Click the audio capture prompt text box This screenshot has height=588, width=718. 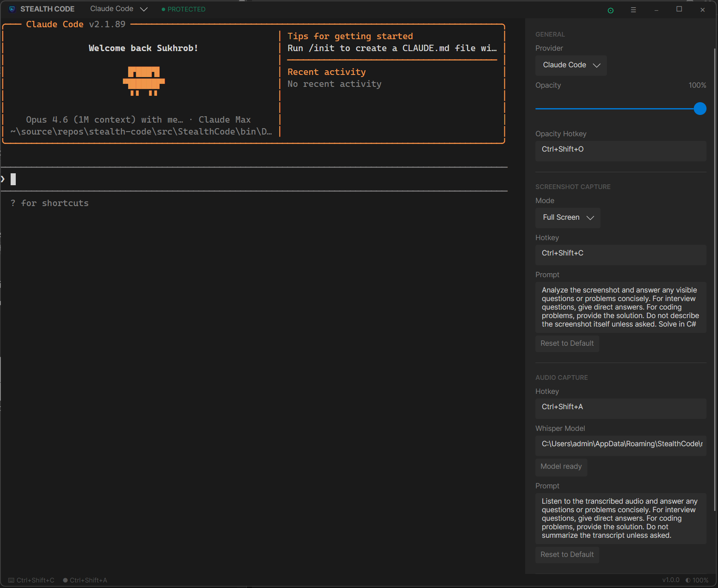click(621, 518)
